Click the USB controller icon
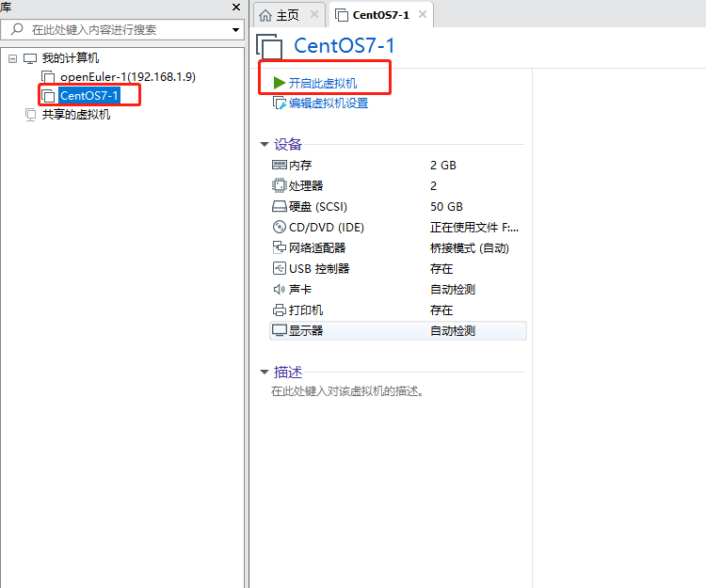 280,268
